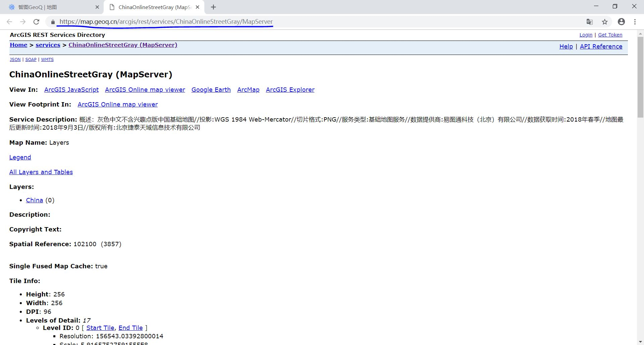Open the Chrome three-dot menu
The height and width of the screenshot is (345, 644).
coord(635,21)
